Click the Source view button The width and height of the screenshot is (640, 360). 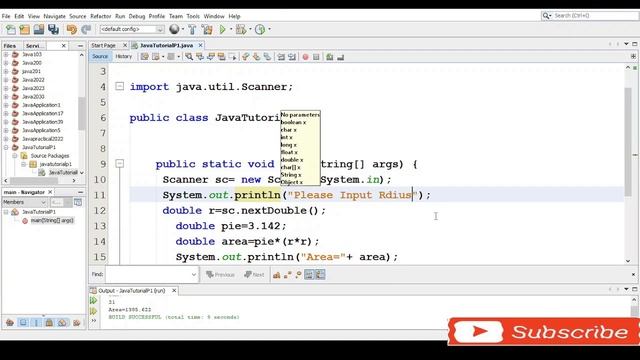coord(100,56)
